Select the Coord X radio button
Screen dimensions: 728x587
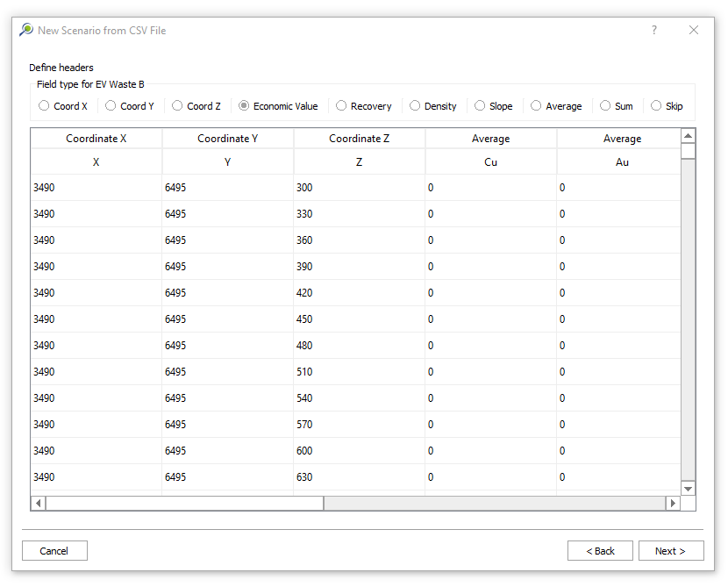coord(44,106)
